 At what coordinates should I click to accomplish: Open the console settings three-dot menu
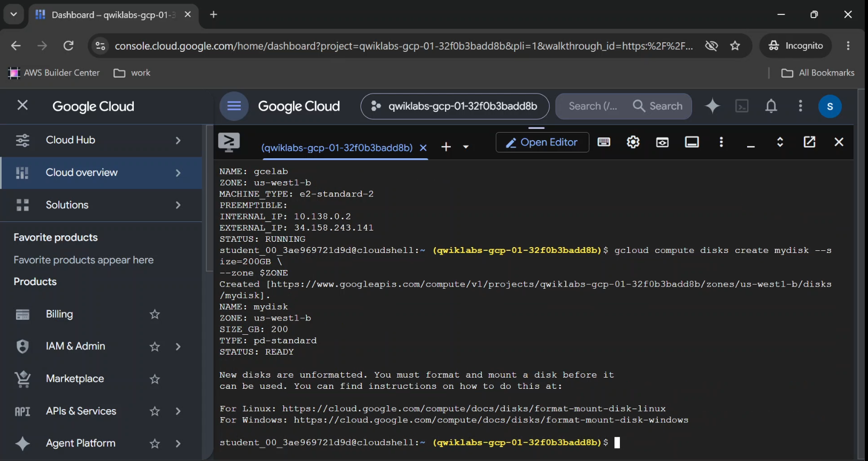tap(801, 106)
